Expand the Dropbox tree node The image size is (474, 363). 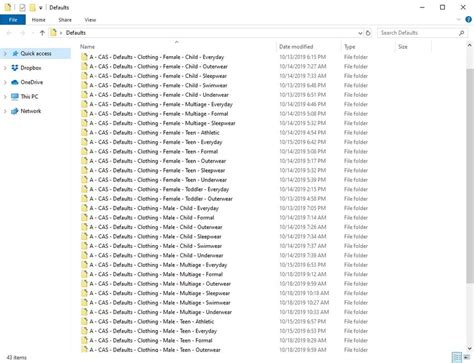[5, 68]
